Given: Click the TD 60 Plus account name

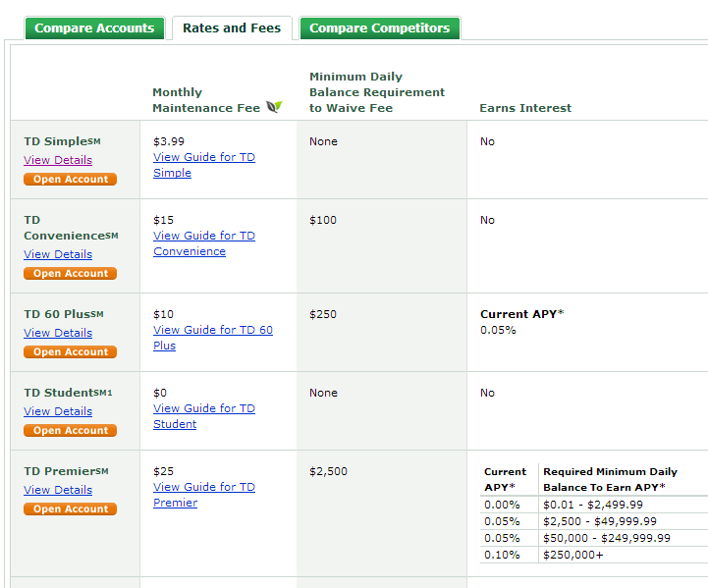Looking at the screenshot, I should 64,314.
